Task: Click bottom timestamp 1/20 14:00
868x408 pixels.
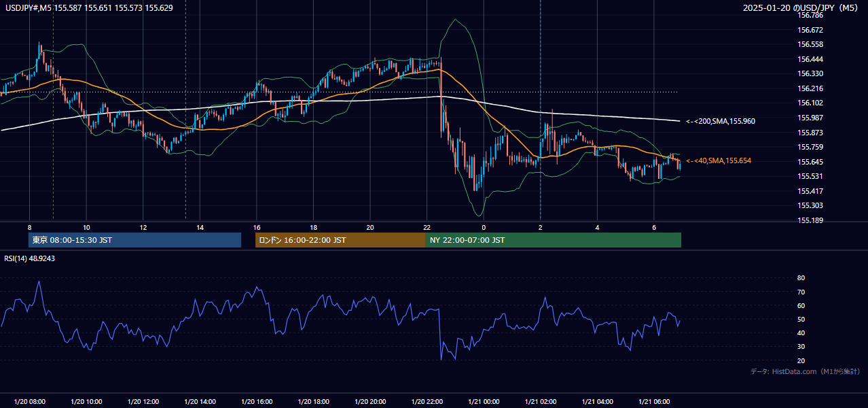Action: click(200, 402)
